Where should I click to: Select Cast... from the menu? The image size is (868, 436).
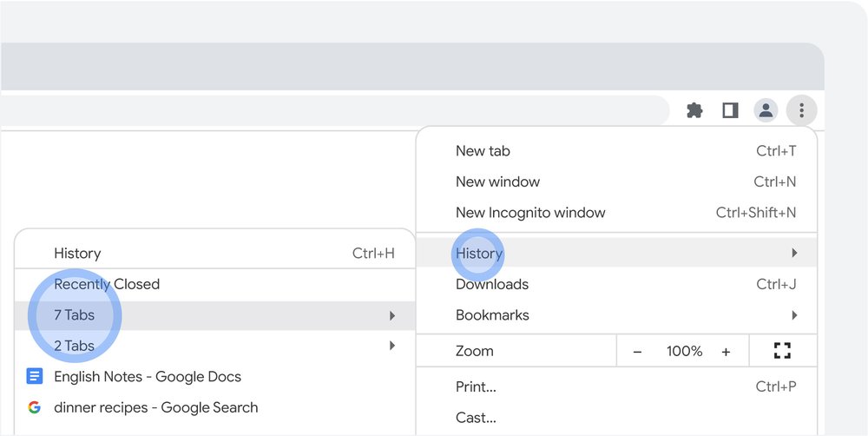pyautogui.click(x=616, y=418)
